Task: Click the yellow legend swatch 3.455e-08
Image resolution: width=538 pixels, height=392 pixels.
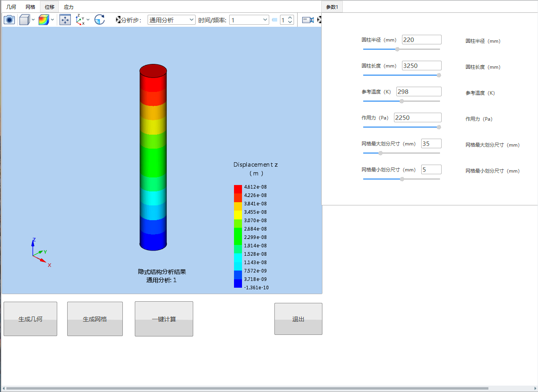Action: pos(238,215)
